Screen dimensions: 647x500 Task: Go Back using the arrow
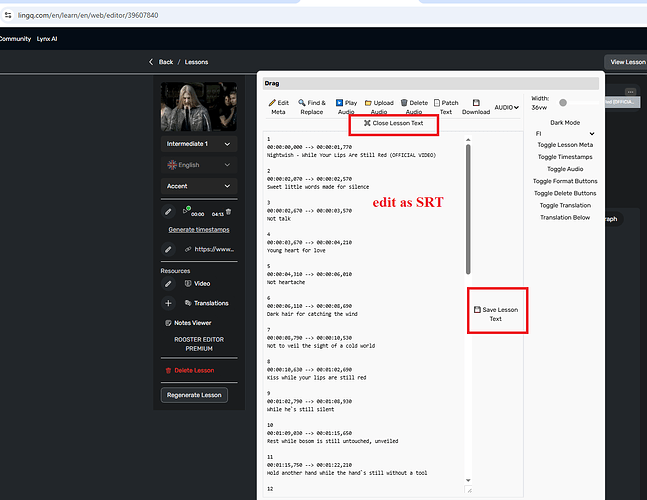tap(151, 62)
